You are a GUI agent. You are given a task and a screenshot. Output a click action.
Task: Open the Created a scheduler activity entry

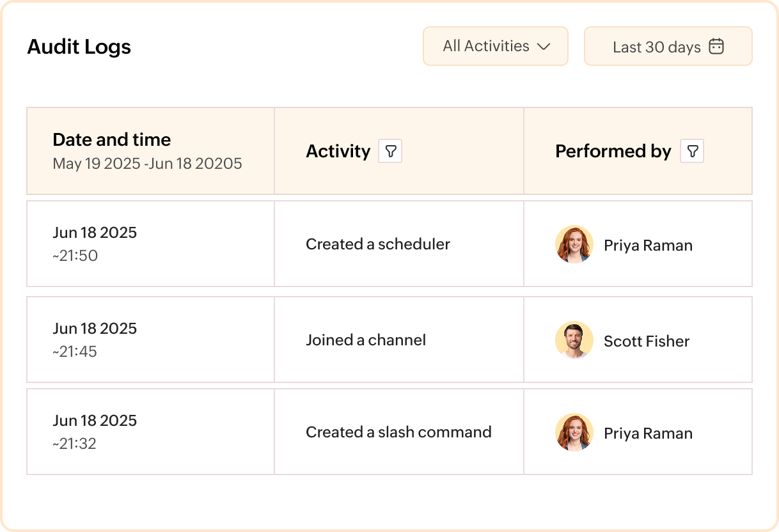pyautogui.click(x=378, y=244)
